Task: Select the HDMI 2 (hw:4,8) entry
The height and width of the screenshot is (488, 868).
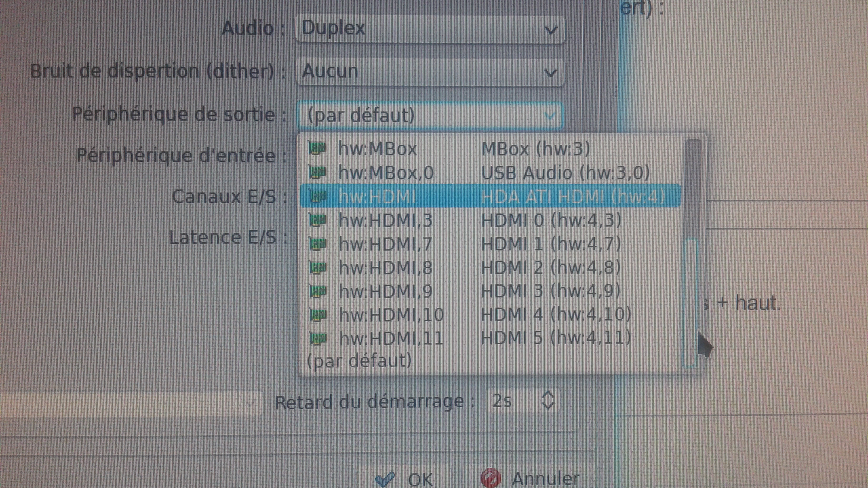Action: point(490,268)
